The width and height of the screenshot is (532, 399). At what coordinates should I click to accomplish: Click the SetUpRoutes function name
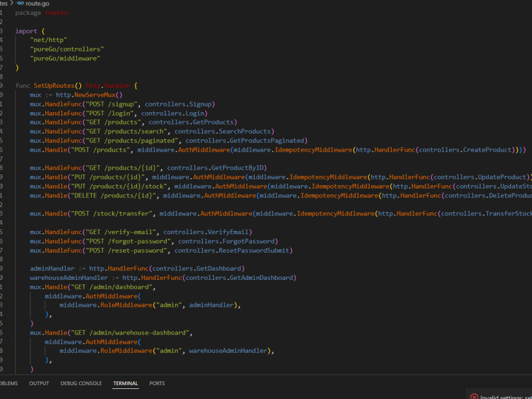54,86
